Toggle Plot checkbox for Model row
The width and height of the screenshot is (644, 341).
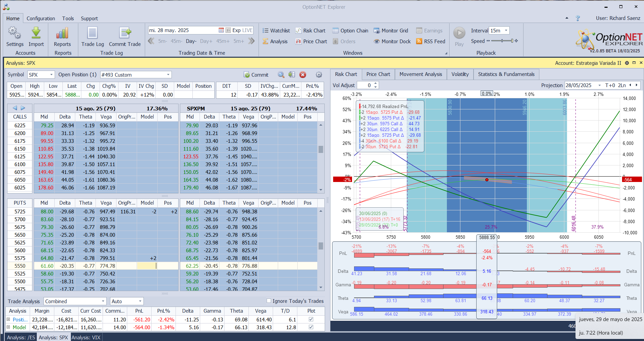[x=311, y=327]
